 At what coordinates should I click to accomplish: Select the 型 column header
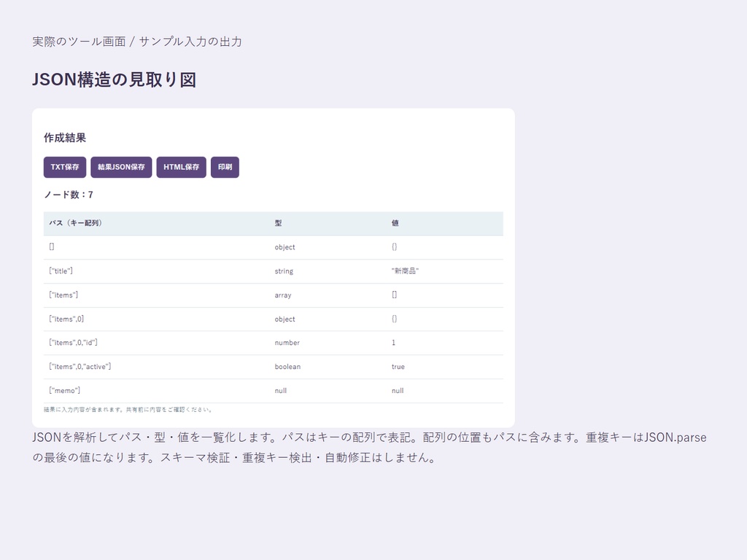coord(328,223)
